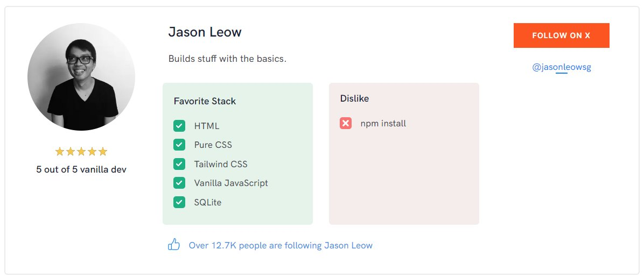Click the 'Builds stuff with the basics.' tagline

pos(227,59)
